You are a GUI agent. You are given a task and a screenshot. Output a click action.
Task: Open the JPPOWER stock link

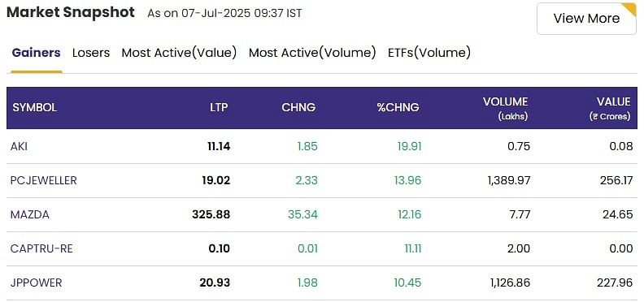[x=36, y=283]
